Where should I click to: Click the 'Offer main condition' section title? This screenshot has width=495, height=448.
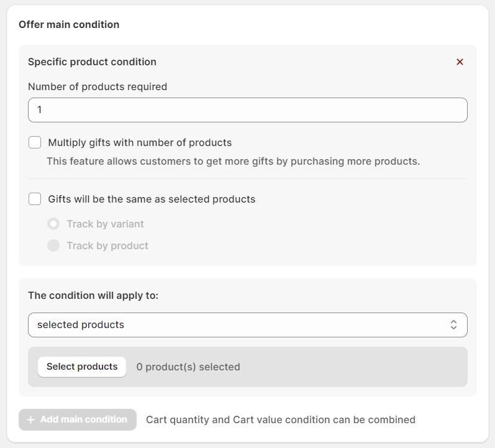[x=69, y=25]
